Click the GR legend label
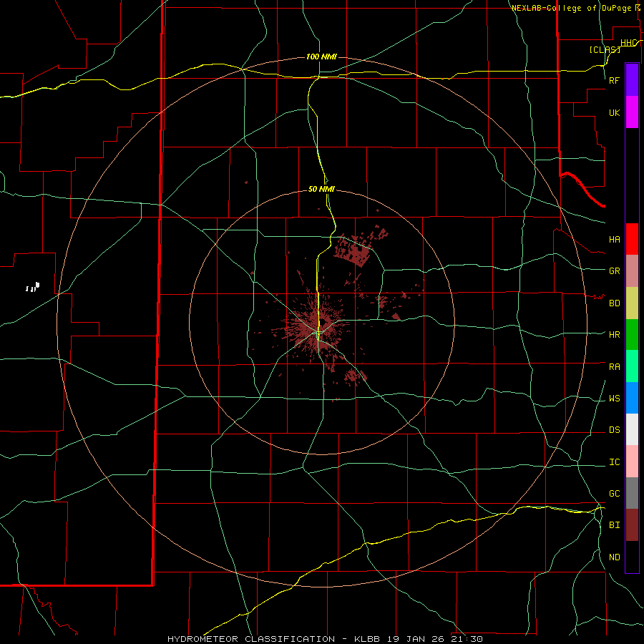Image resolution: width=644 pixels, height=644 pixels. pyautogui.click(x=614, y=271)
